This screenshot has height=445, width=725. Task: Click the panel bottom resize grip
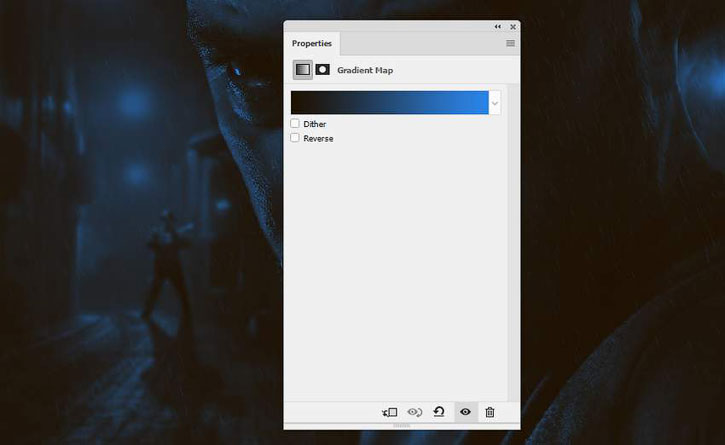click(402, 426)
